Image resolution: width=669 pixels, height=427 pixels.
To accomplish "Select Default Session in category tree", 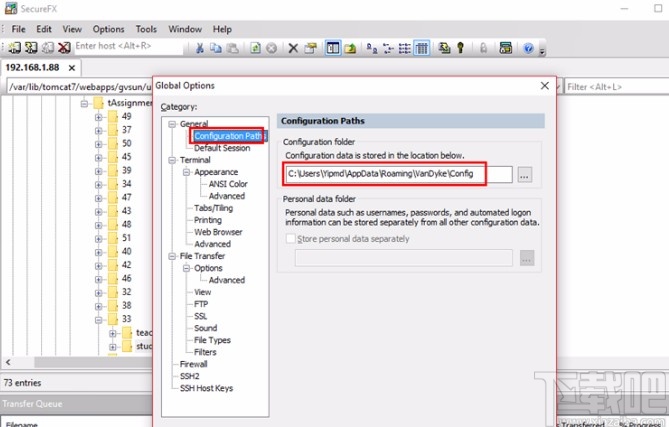I will click(222, 148).
